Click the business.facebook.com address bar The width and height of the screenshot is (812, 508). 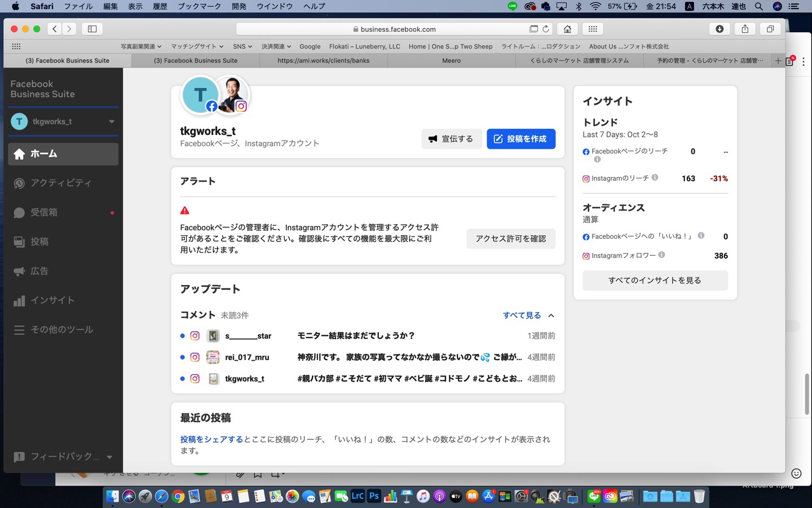[395, 29]
